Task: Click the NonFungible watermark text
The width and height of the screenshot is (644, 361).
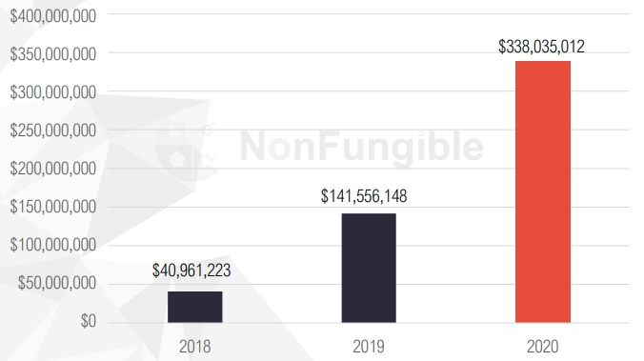Action: click(361, 147)
